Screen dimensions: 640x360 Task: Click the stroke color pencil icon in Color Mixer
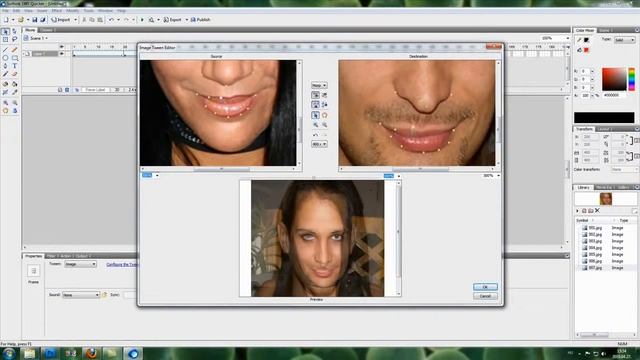pyautogui.click(x=579, y=40)
